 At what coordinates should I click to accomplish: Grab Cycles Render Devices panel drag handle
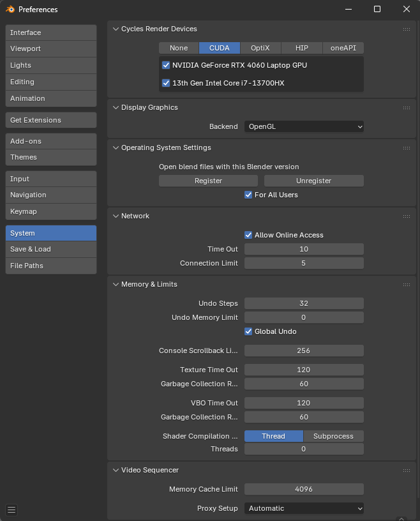pos(407,29)
